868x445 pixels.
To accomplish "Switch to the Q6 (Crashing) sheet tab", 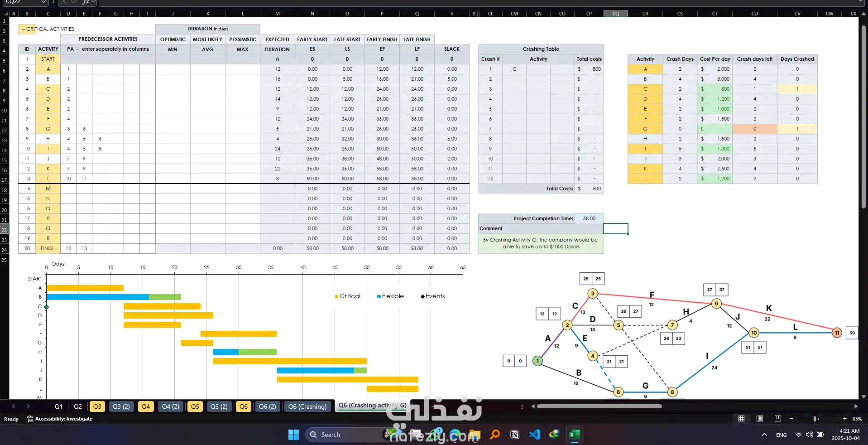I will point(307,406).
